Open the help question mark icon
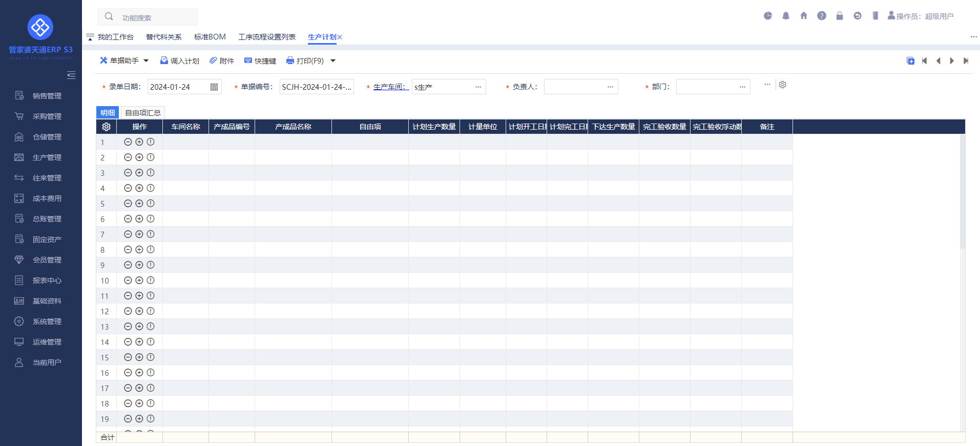Viewport: 980px width, 446px height. (822, 16)
